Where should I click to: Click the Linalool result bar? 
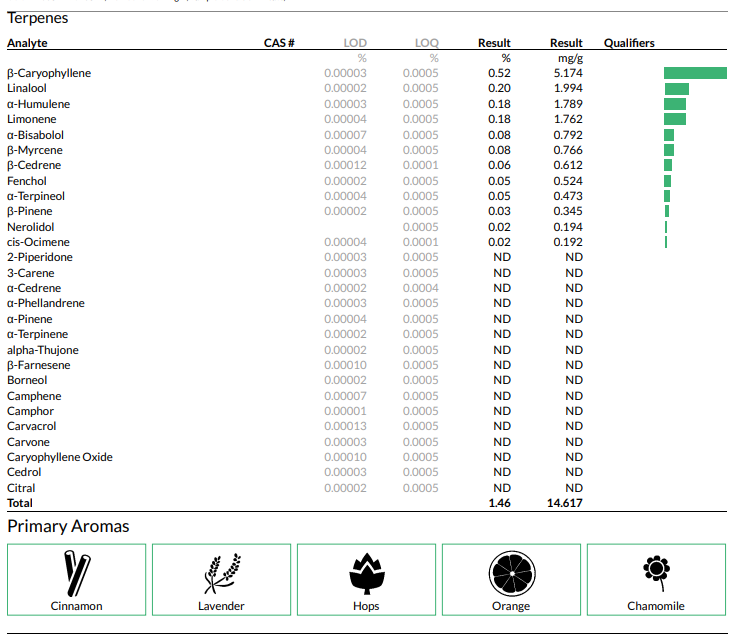[x=677, y=89]
